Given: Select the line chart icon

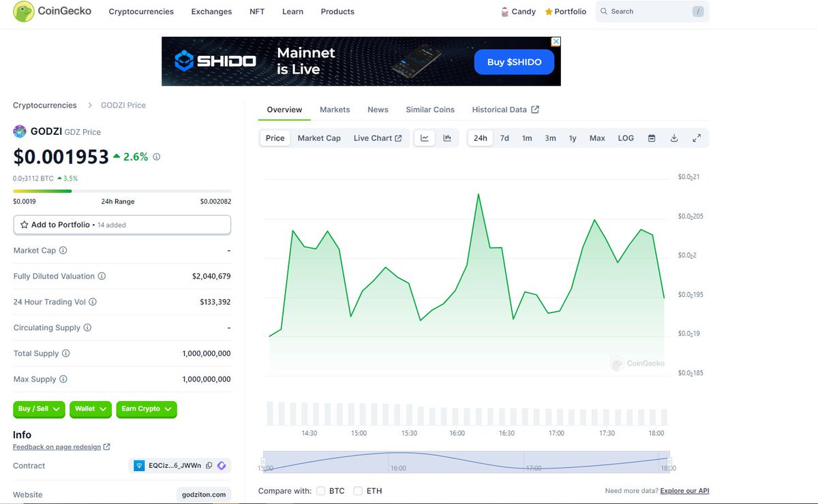Looking at the screenshot, I should (x=424, y=138).
